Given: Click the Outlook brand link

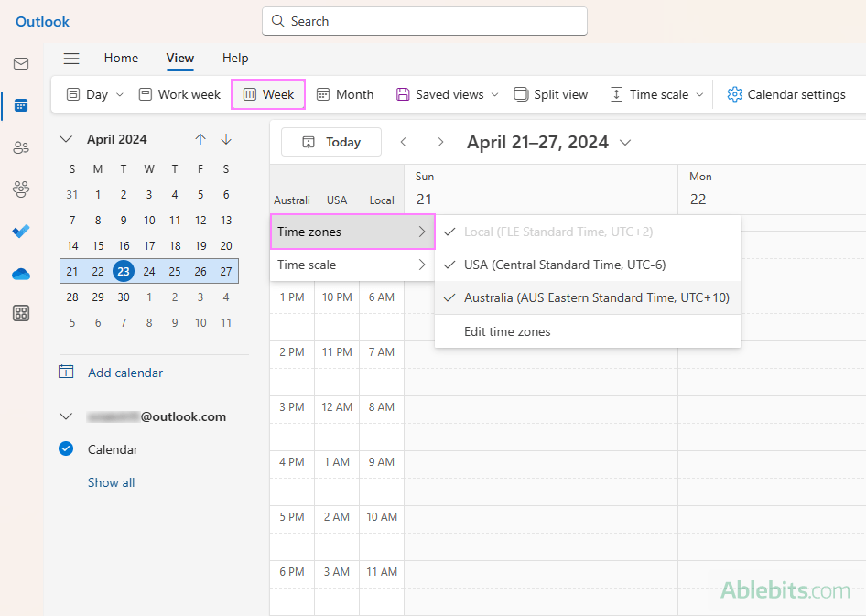Looking at the screenshot, I should click(x=42, y=22).
